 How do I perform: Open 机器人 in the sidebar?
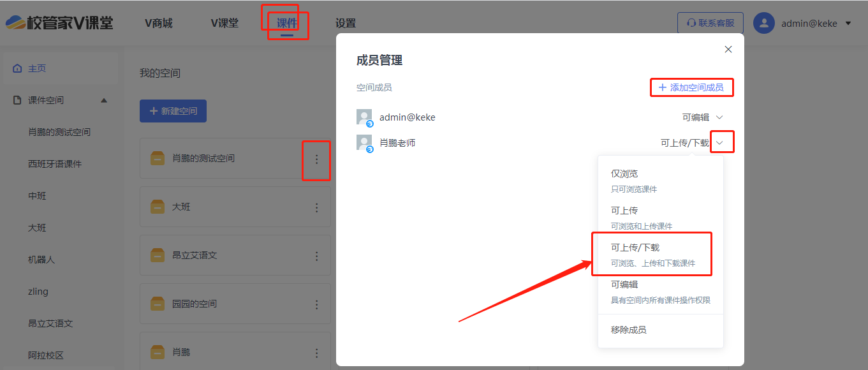click(41, 260)
